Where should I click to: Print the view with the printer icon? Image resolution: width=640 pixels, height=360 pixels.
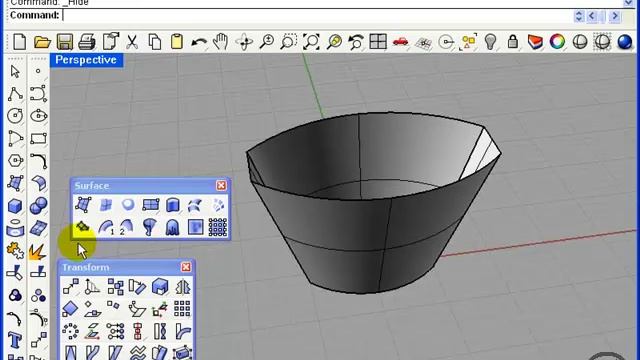coord(87,42)
